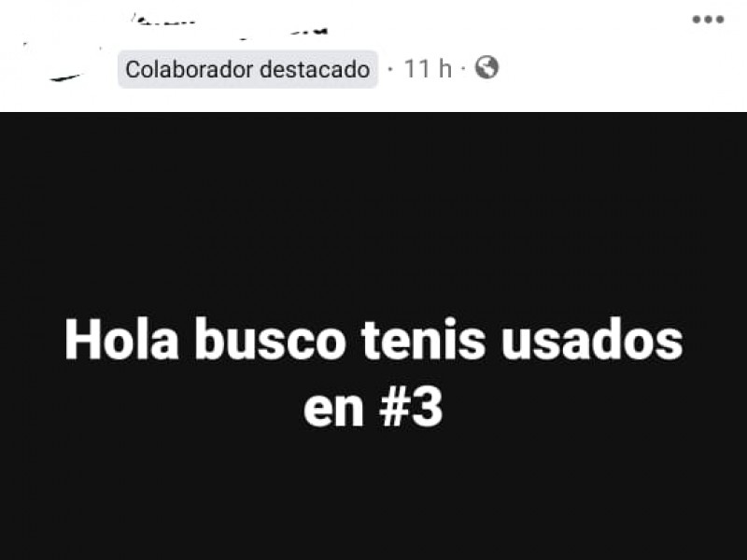Click the dot separator before "11 h"

[391, 69]
